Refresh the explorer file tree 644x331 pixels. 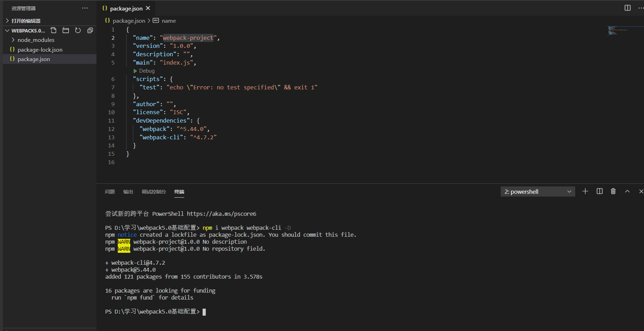78,30
